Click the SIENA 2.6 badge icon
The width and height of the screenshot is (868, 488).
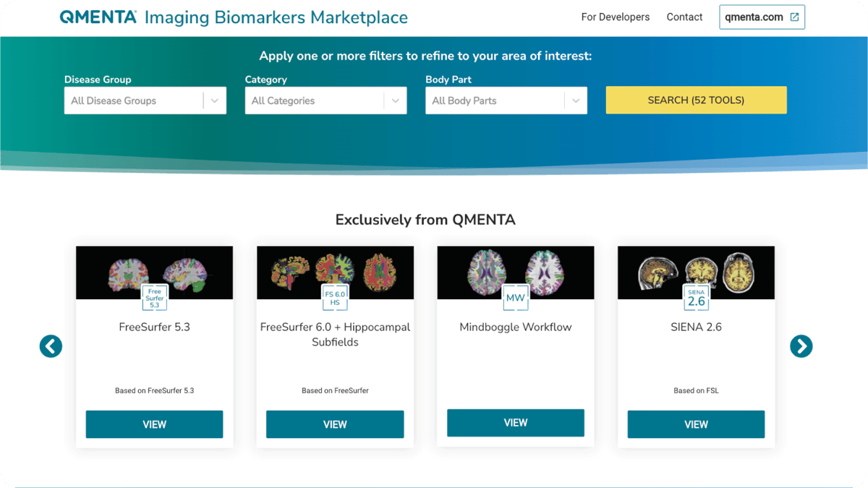[x=696, y=298]
